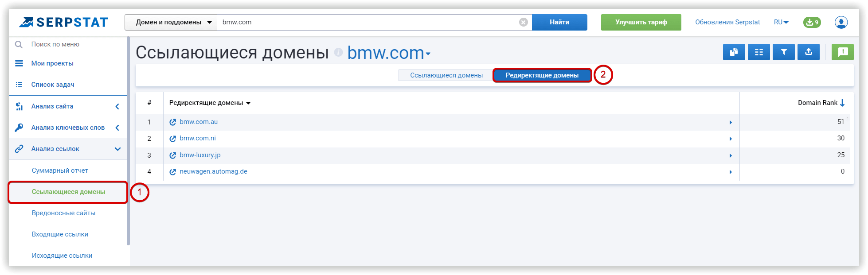This screenshot has width=868, height=275.
Task: Sort by Domain Rank arrow icon
Action: click(x=842, y=103)
